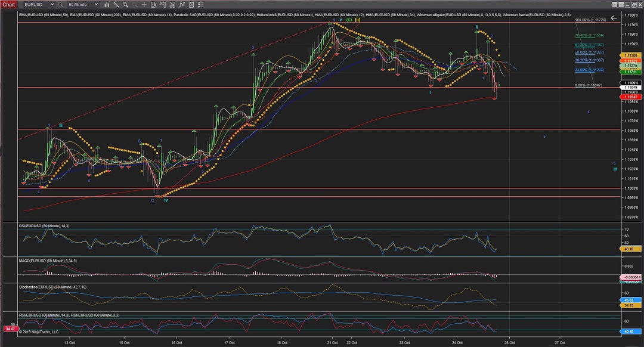Click the interval link square button
The width and height of the screenshot is (644, 347).
click(621, 5)
